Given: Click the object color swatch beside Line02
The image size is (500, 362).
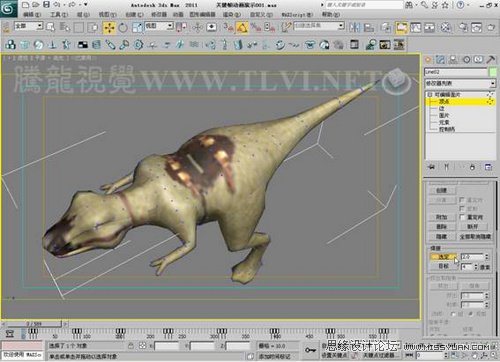Looking at the screenshot, I should (492, 72).
